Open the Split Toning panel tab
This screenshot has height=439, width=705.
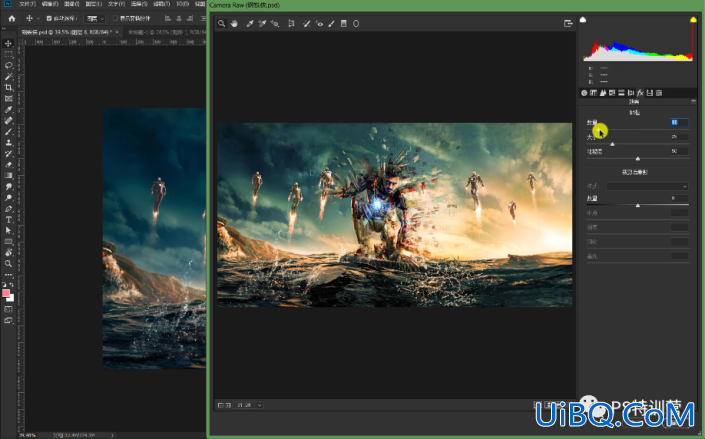pyautogui.click(x=621, y=93)
